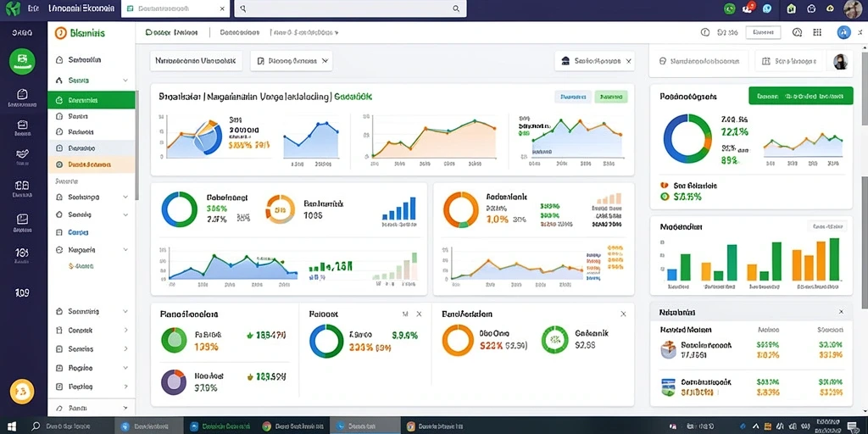
Task: Open the apps grid icon in header
Action: pyautogui.click(x=817, y=32)
